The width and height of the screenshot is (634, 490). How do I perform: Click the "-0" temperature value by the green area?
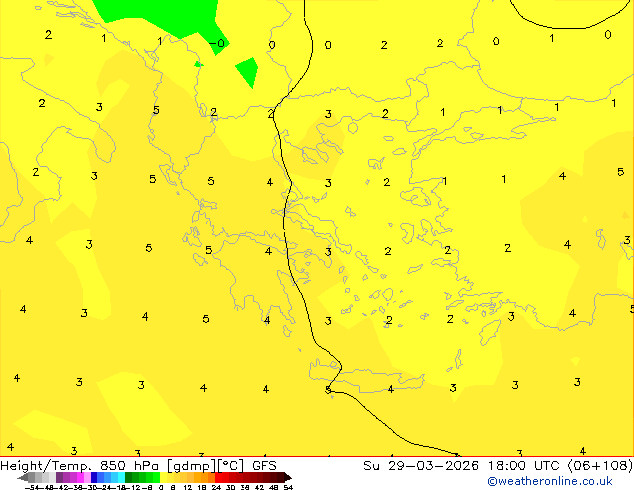pyautogui.click(x=217, y=43)
